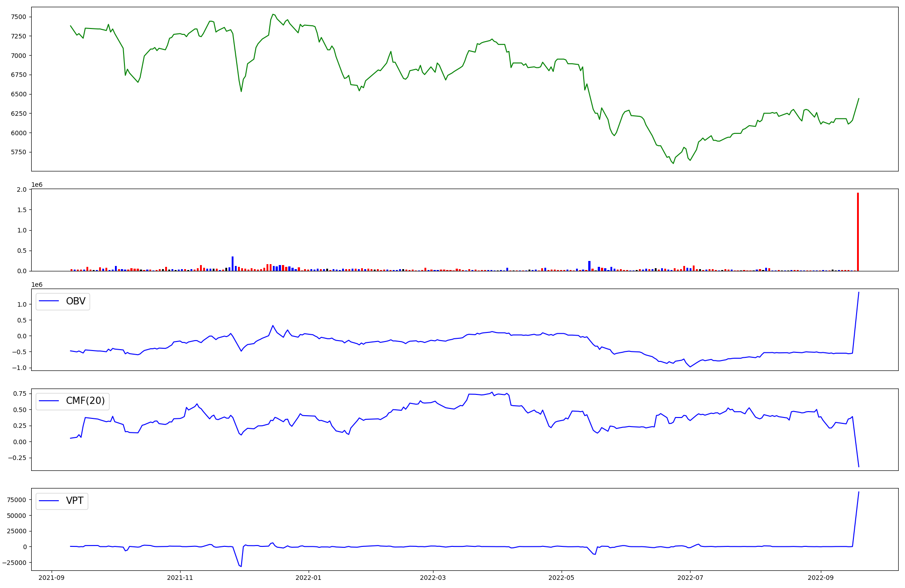Click the 5750 tick on price axis
The width and height of the screenshot is (905, 588).
(19, 152)
